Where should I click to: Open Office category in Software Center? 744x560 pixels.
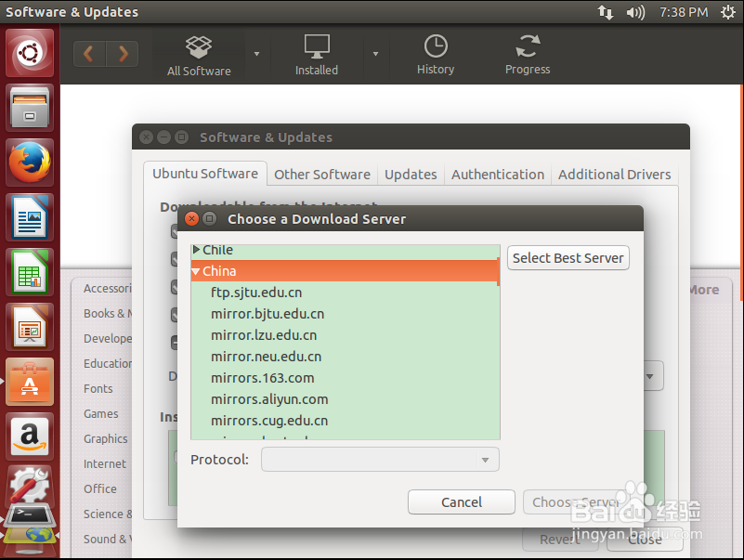[100, 488]
